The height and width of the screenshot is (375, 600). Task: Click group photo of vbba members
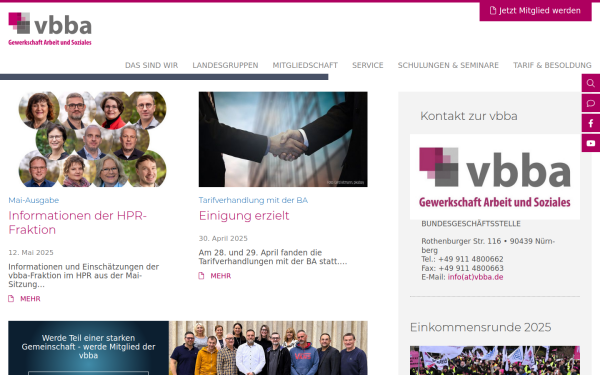(268, 348)
